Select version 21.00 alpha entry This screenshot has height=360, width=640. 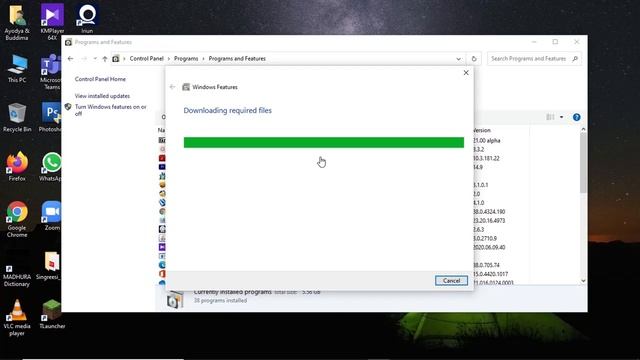point(487,140)
